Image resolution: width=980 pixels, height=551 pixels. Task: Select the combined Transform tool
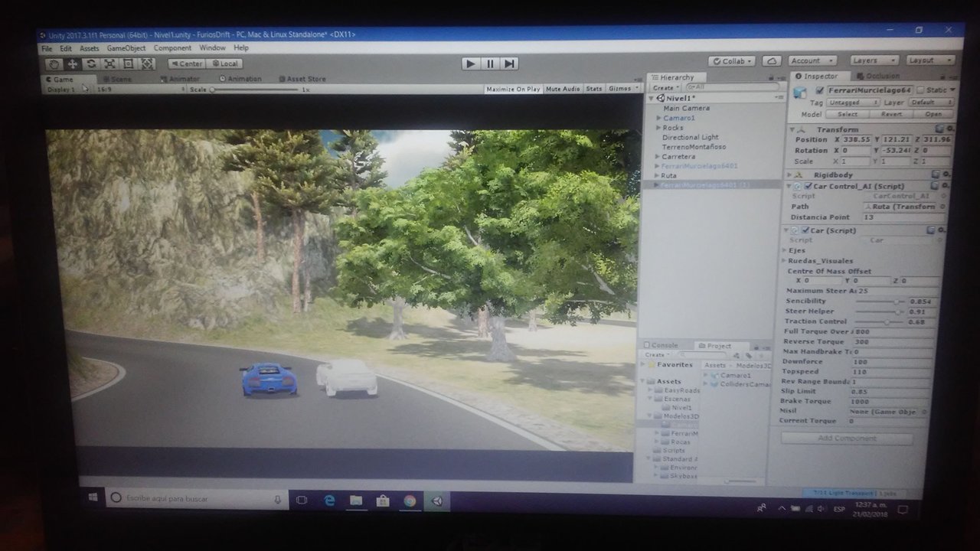click(147, 64)
